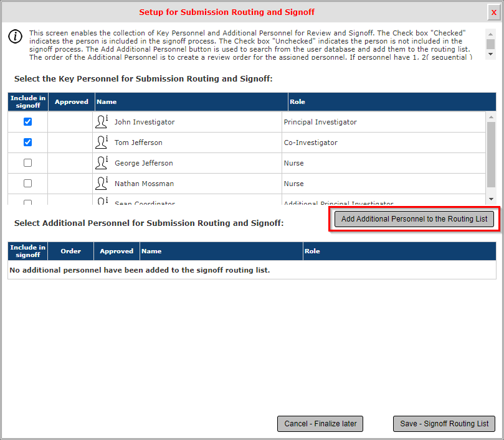Click the key personnel list scroll up arrow
Viewport: 504px width, 440px height.
(x=491, y=117)
